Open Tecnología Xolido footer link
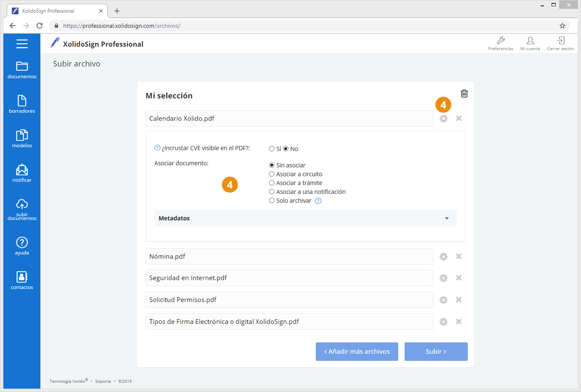This screenshot has width=581, height=392. pos(69,381)
